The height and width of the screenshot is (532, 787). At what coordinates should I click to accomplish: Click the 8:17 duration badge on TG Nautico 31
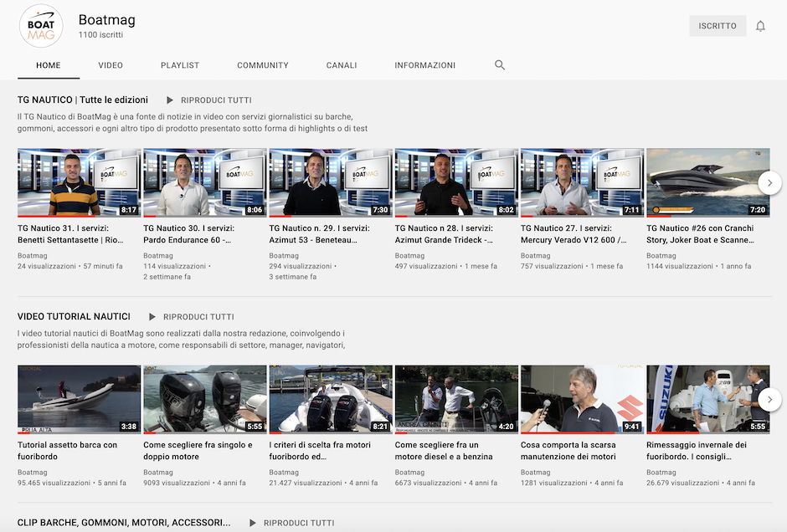tap(129, 210)
